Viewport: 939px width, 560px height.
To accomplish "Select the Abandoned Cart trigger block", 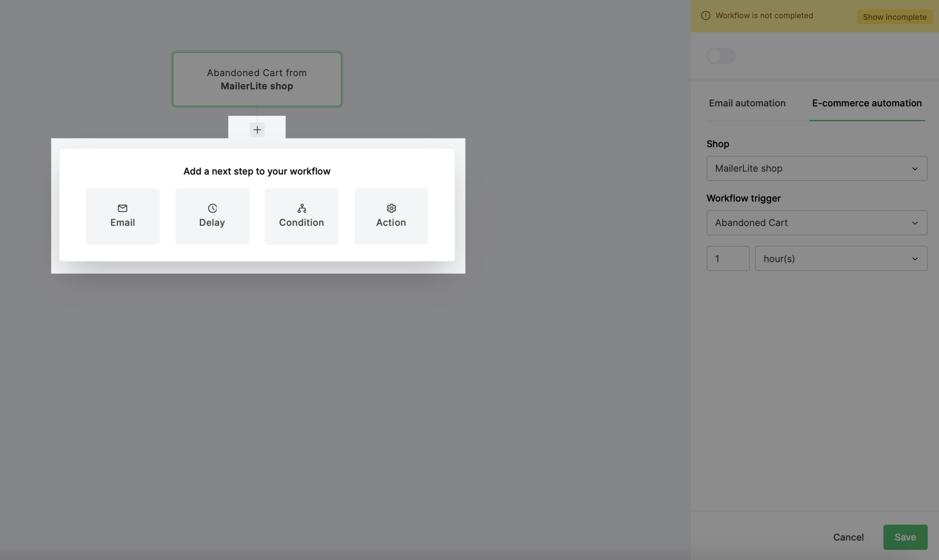I will pyautogui.click(x=257, y=79).
